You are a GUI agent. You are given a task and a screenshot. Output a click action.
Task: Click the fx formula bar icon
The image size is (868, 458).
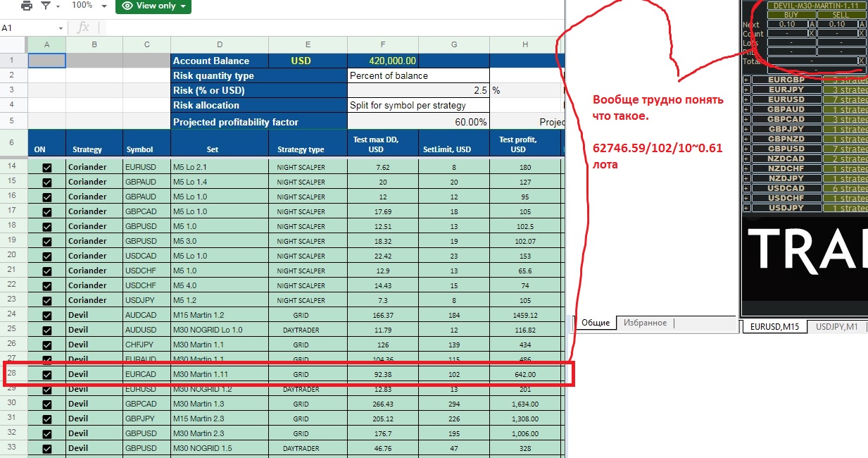coord(83,27)
